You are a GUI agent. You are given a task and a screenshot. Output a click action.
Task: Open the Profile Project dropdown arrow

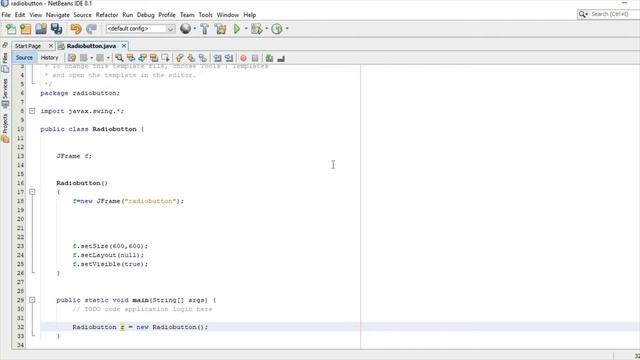pyautogui.click(x=287, y=29)
